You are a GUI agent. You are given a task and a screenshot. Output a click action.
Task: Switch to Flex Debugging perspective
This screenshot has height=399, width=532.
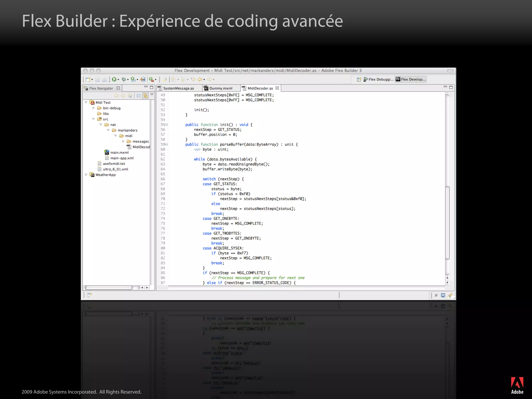click(x=378, y=79)
